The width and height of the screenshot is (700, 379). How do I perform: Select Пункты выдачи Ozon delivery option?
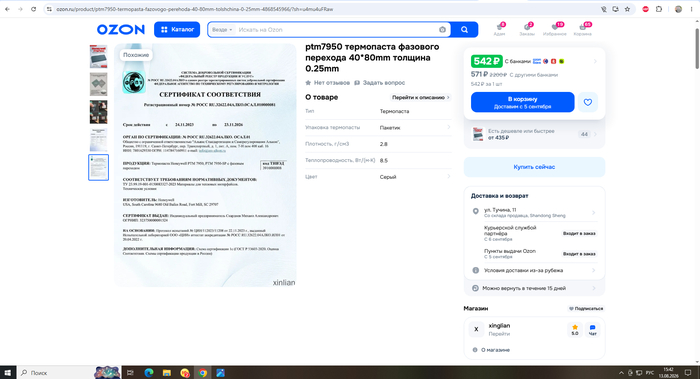[534, 254]
